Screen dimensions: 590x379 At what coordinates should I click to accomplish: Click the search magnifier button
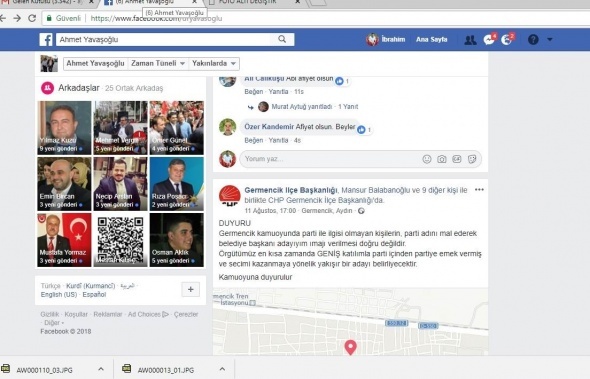(x=282, y=40)
